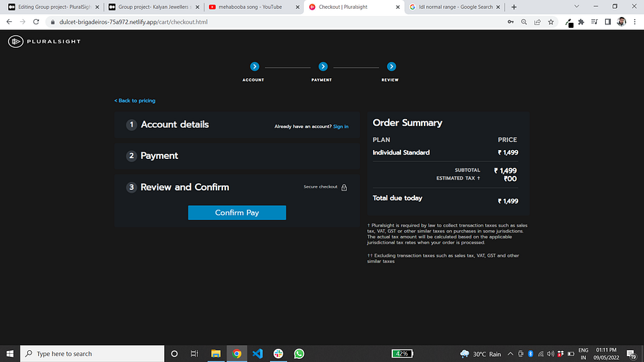The width and height of the screenshot is (644, 362).
Task: Bookmark this page with star icon
Action: tap(551, 22)
